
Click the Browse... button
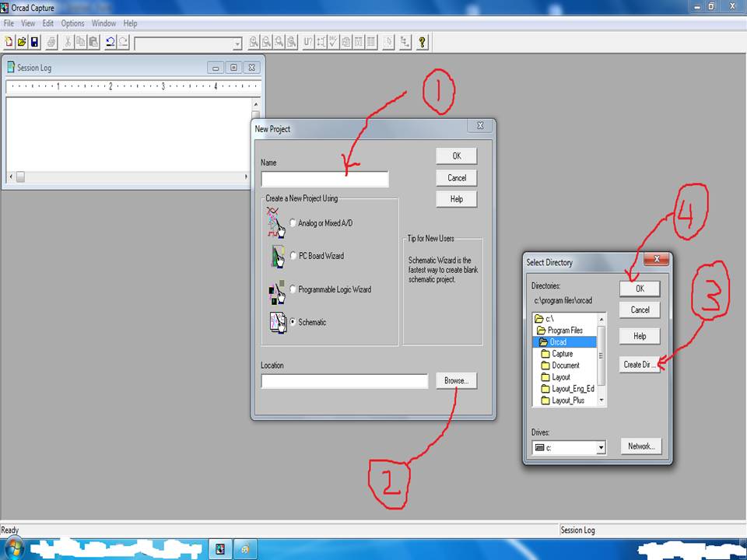click(x=457, y=380)
